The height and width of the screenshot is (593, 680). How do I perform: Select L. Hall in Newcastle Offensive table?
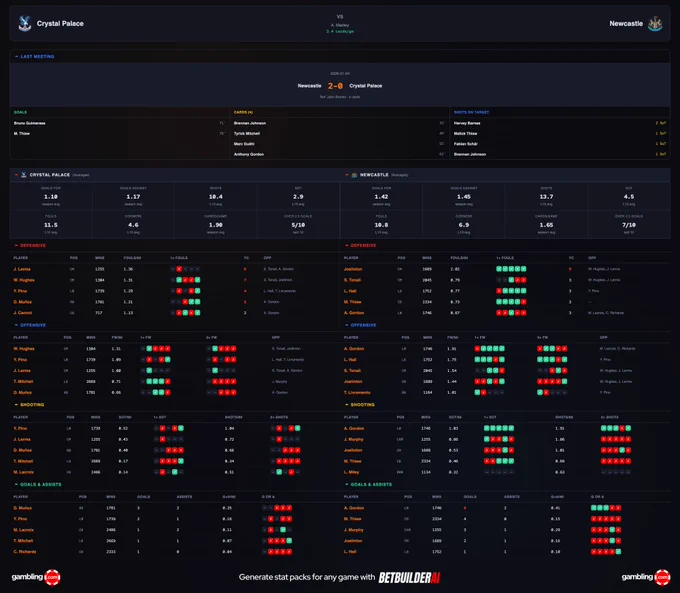tap(350, 360)
